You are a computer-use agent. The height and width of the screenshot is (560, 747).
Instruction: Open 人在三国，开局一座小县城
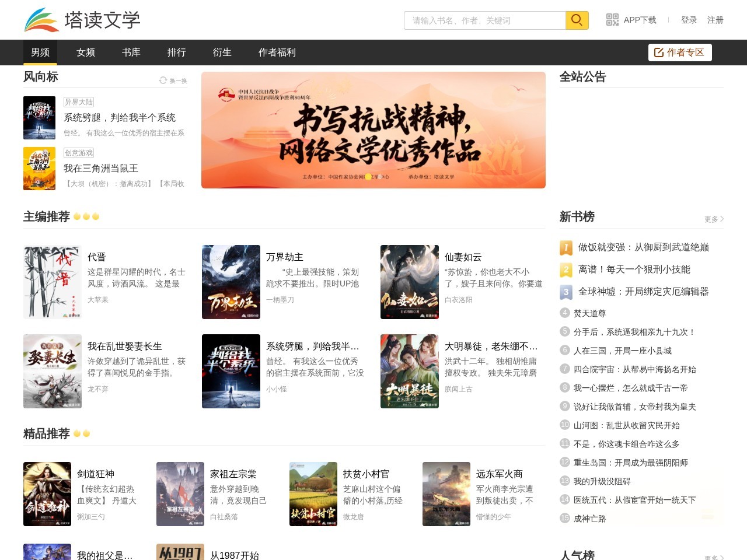point(623,351)
